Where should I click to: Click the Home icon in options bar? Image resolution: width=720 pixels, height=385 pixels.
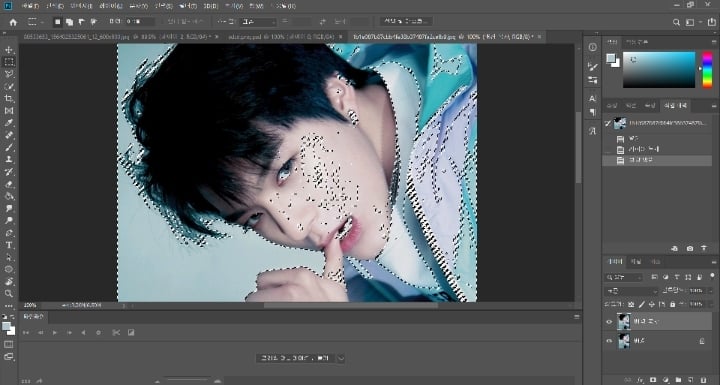point(13,22)
